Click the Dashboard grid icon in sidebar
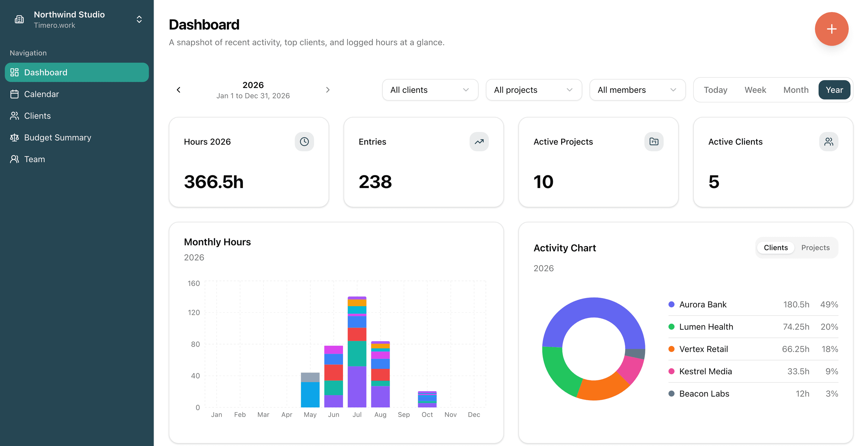This screenshot has width=868, height=446. pyautogui.click(x=14, y=72)
